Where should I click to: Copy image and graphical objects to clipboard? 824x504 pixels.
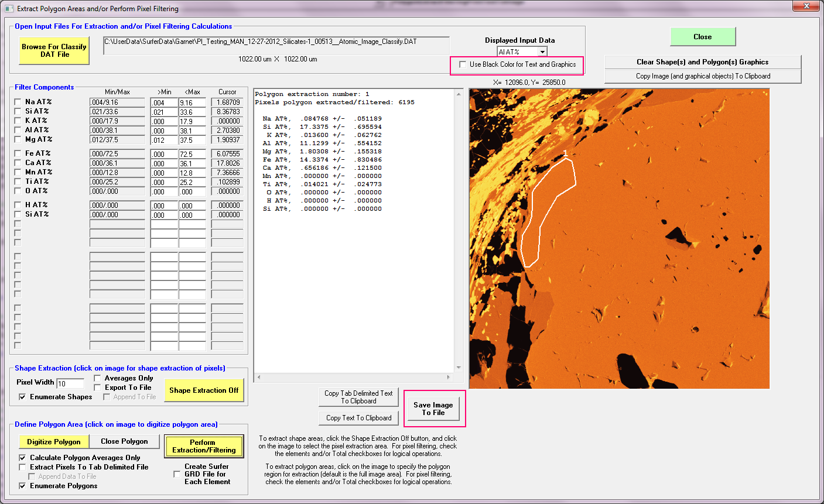[x=703, y=76]
